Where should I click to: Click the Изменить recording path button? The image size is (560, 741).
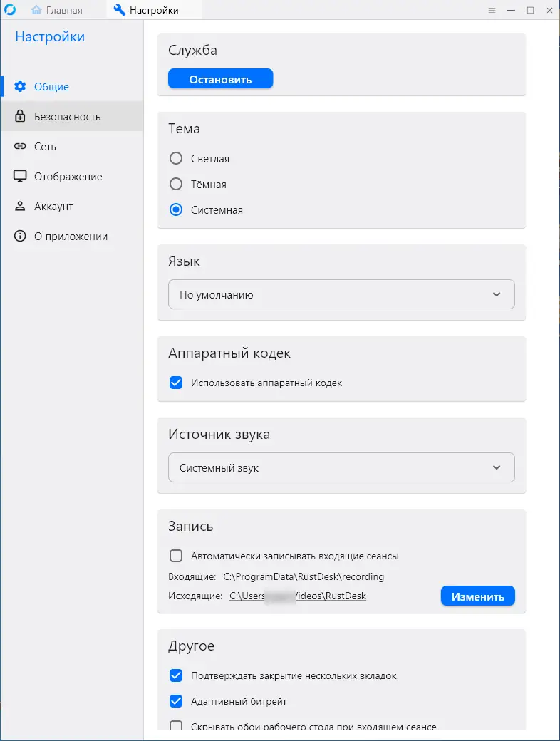click(x=477, y=596)
